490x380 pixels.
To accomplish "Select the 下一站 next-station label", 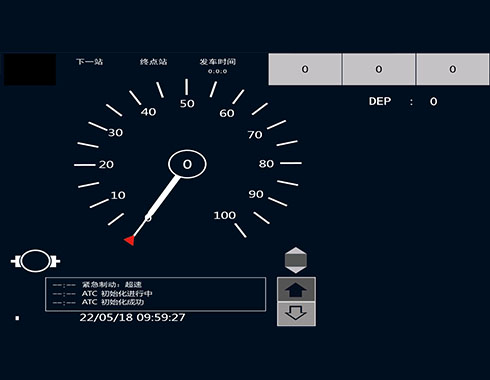I will (90, 62).
